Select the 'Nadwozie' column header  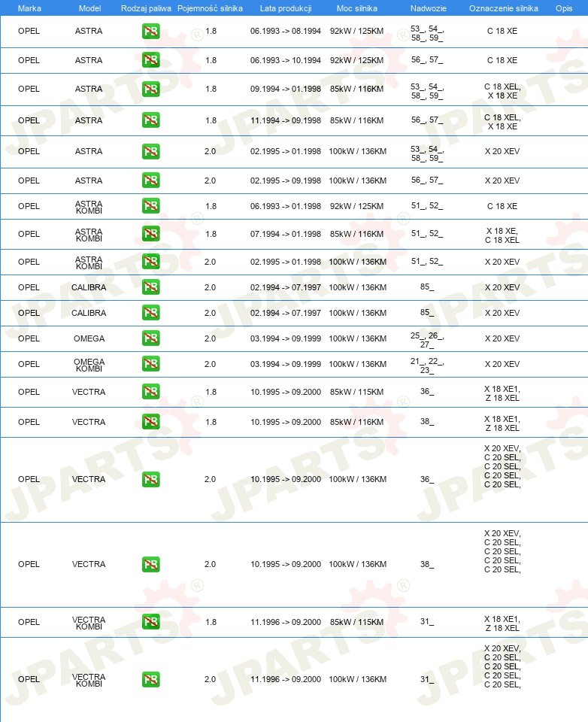426,8
